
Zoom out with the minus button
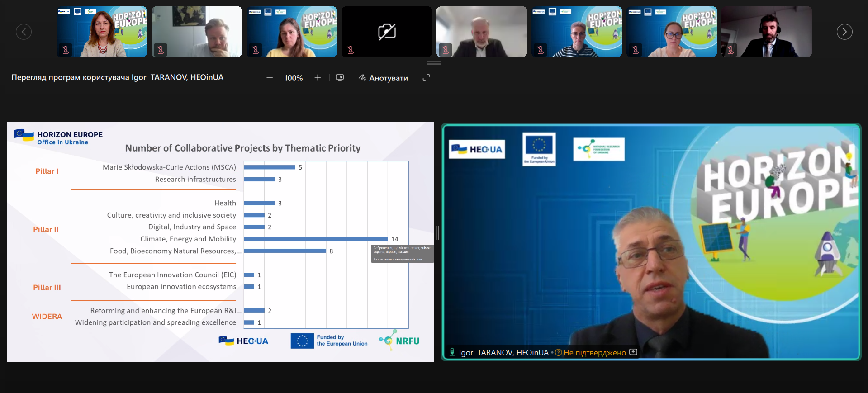pos(270,78)
